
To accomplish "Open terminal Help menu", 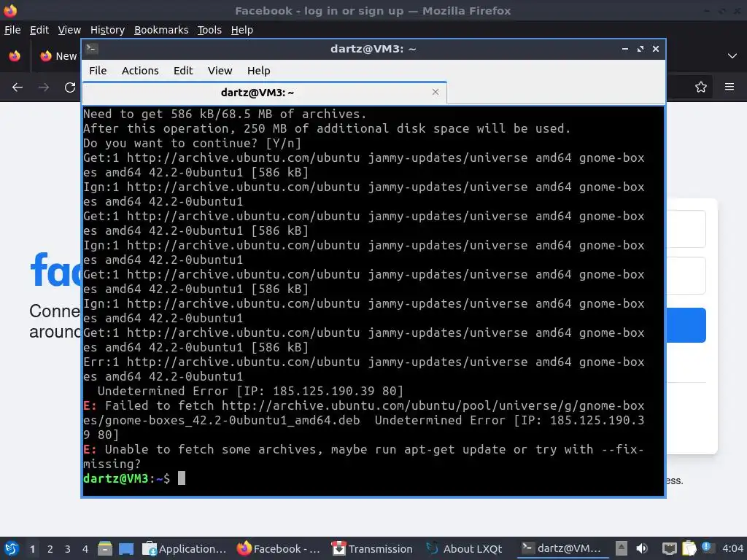I will 259,71.
